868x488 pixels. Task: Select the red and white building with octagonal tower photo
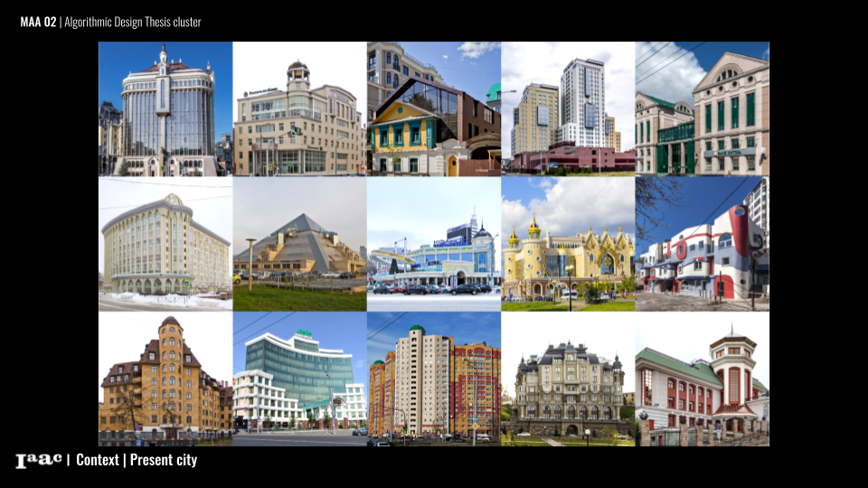pyautogui.click(x=702, y=379)
